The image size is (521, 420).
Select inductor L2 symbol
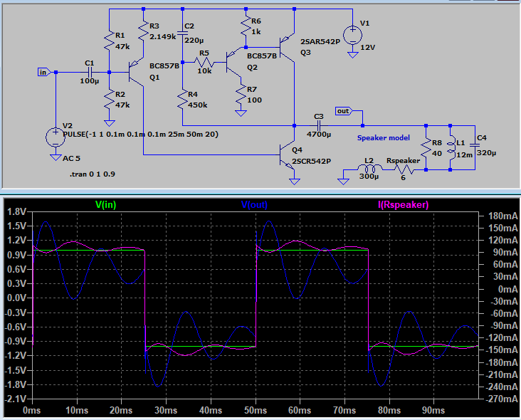(369, 168)
